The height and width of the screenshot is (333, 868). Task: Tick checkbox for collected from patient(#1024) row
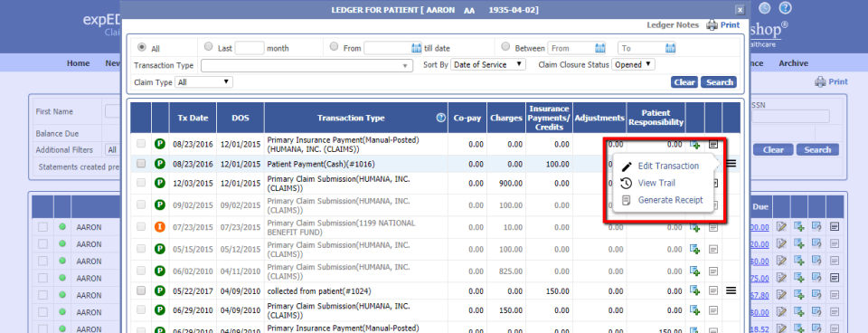tap(141, 290)
